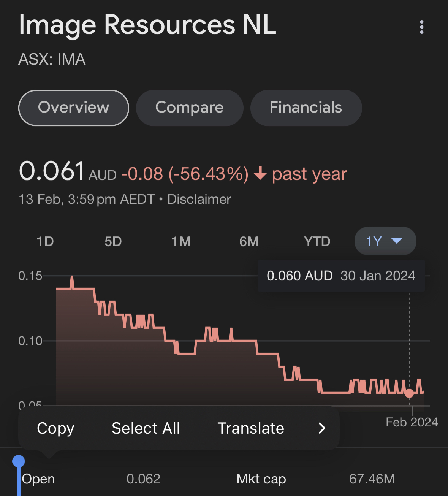Choose the YTD time range
This screenshot has height=496, width=448.
pyautogui.click(x=317, y=241)
